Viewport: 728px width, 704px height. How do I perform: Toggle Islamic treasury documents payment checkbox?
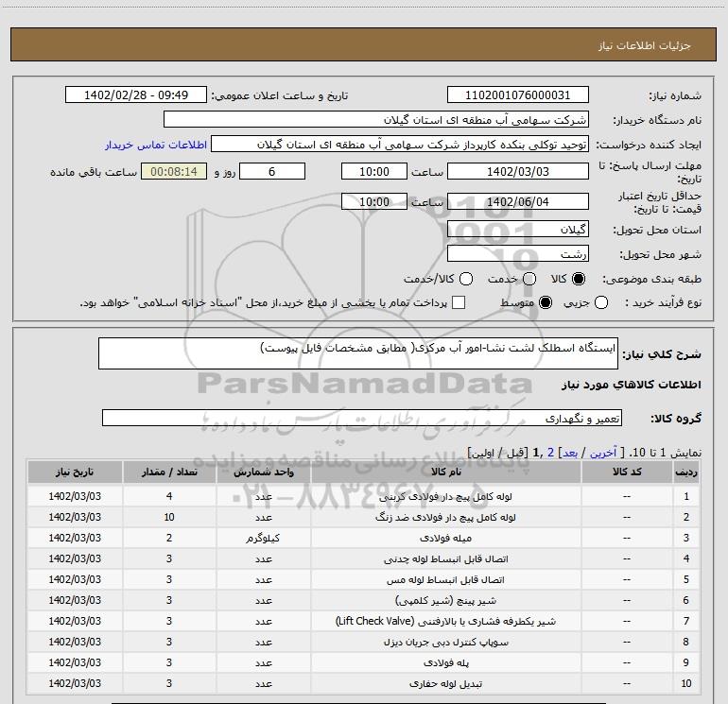coord(459,302)
